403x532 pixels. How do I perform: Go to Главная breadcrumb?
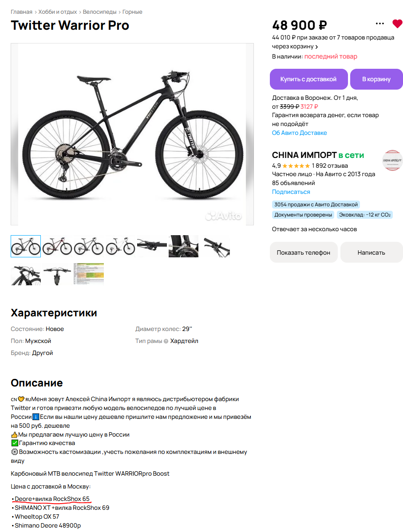[x=21, y=12]
